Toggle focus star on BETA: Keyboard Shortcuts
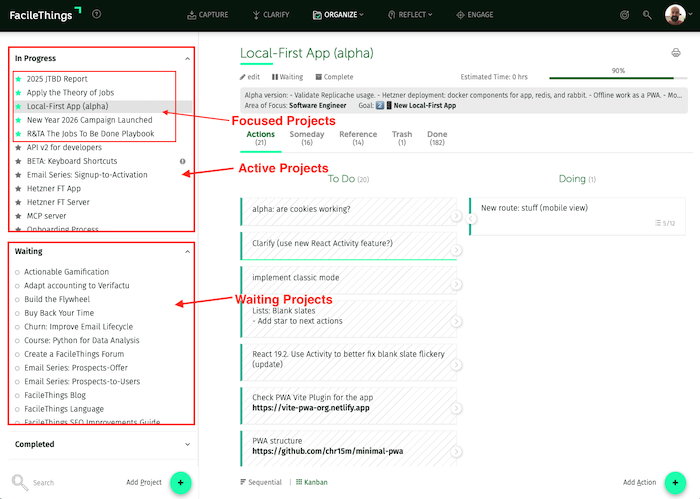Screen dimensions: 700x499 [x=18, y=161]
